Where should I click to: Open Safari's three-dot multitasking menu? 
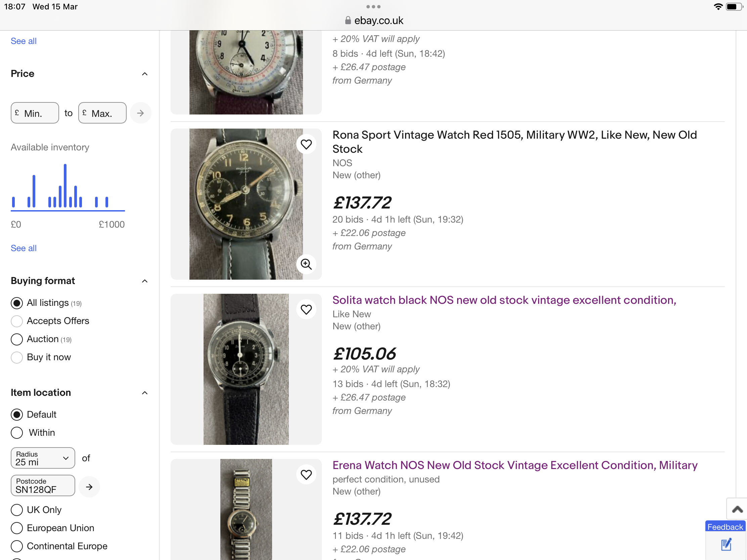click(x=373, y=7)
